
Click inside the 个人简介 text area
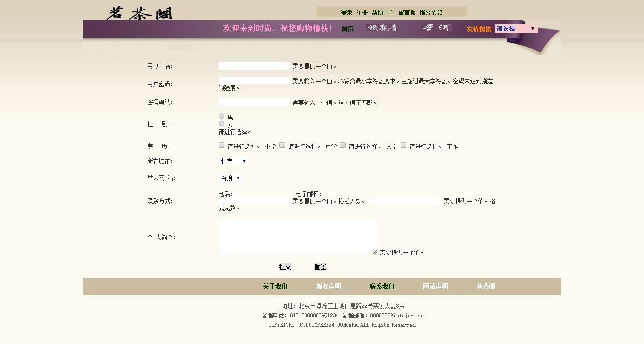coord(298,237)
